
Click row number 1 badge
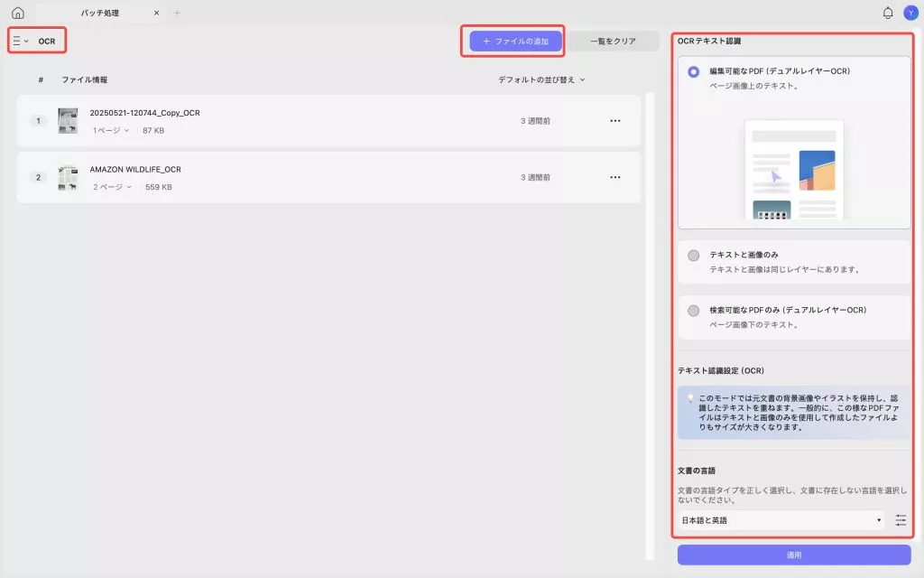(38, 121)
